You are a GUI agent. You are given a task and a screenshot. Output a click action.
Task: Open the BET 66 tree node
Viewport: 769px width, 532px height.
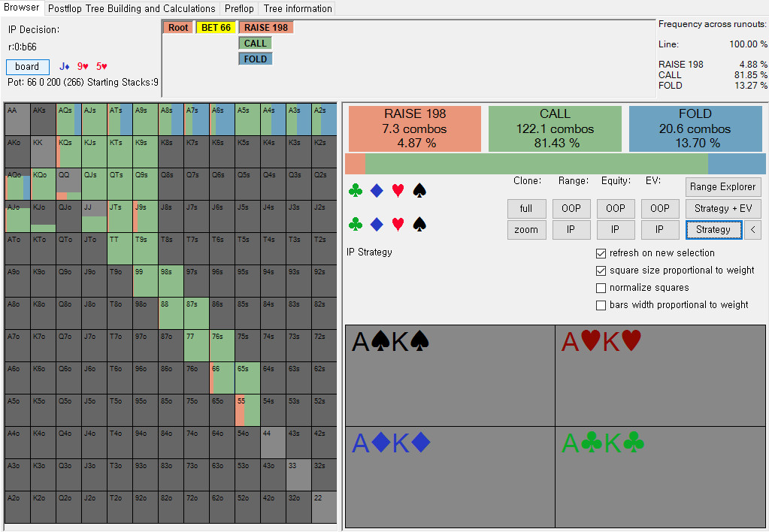(x=215, y=28)
